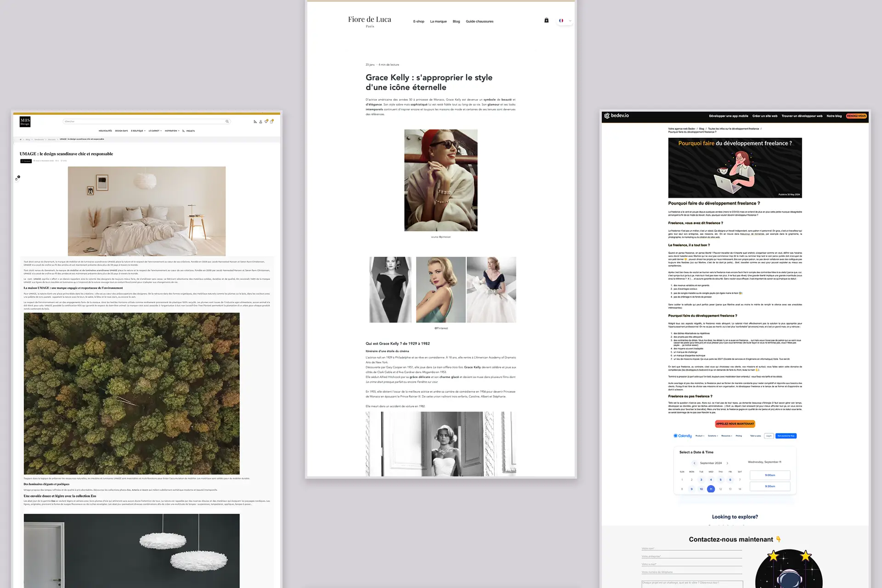
Task: Click the MBS Design logo
Action: click(25, 122)
